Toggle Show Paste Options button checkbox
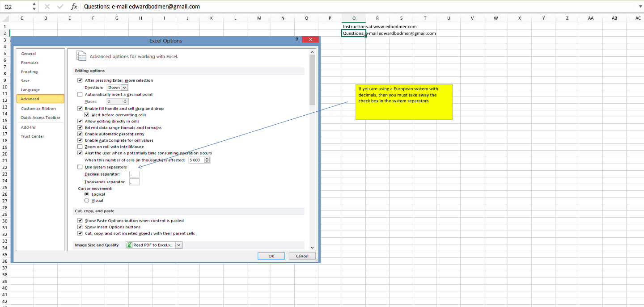 tap(80, 221)
